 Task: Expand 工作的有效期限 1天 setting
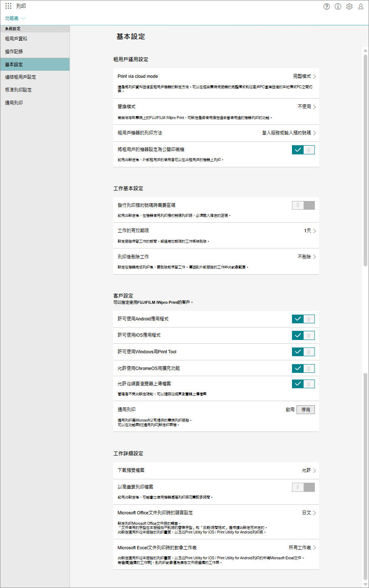pyautogui.click(x=310, y=231)
